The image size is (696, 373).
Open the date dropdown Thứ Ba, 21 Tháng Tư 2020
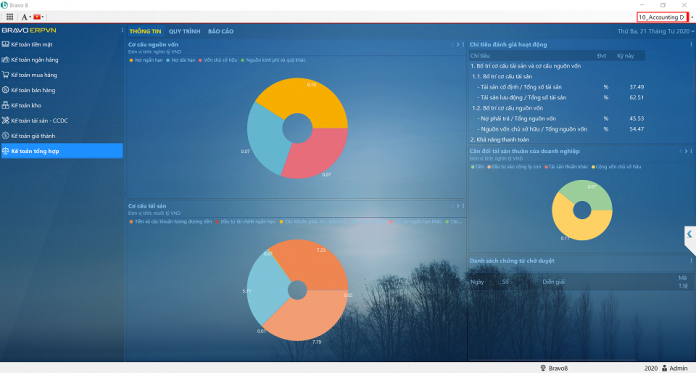(x=656, y=31)
